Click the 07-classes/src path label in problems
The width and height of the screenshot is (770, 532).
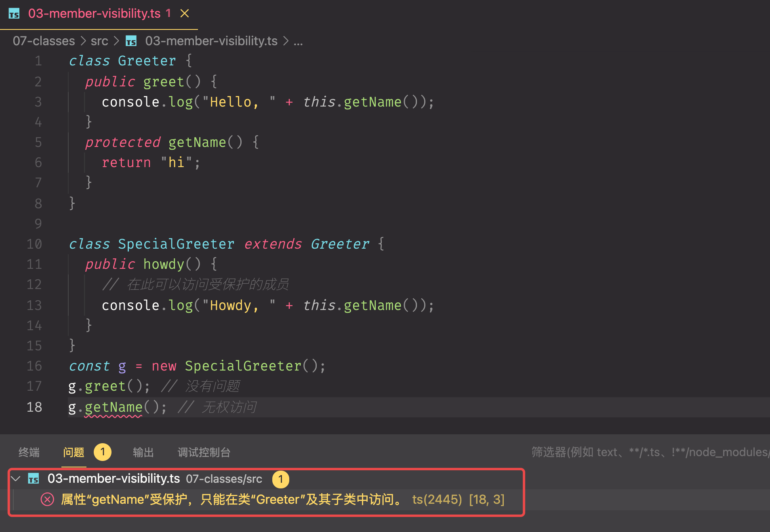(224, 479)
